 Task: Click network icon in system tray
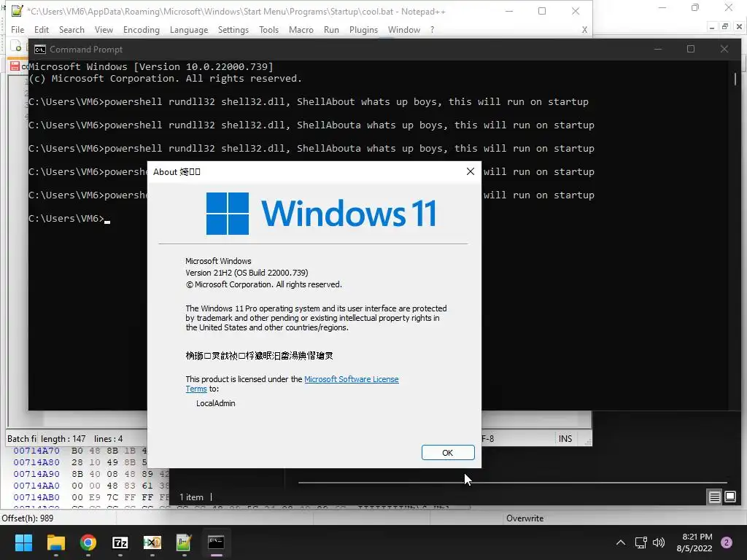[x=640, y=542]
